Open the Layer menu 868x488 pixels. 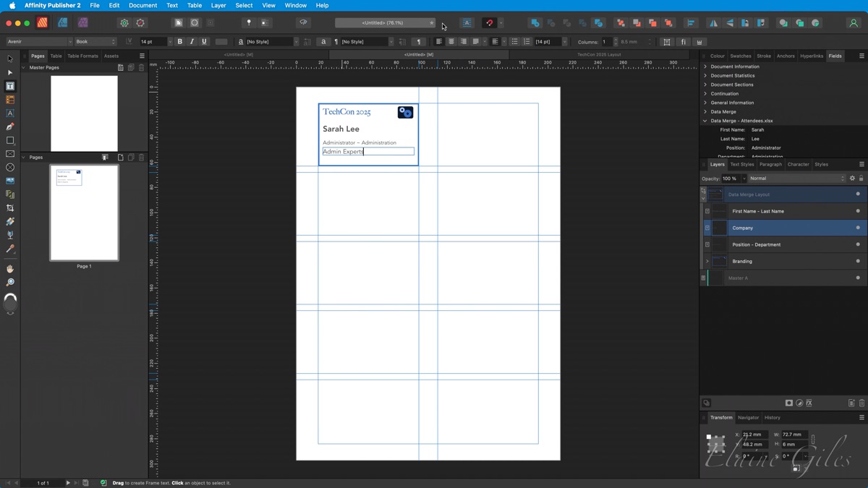[x=218, y=5]
